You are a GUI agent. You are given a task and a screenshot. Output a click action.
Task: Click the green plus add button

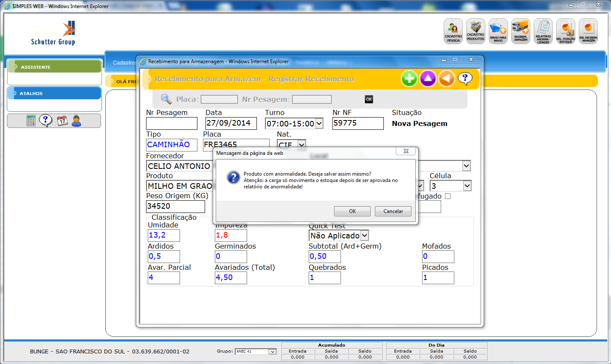[x=409, y=78]
